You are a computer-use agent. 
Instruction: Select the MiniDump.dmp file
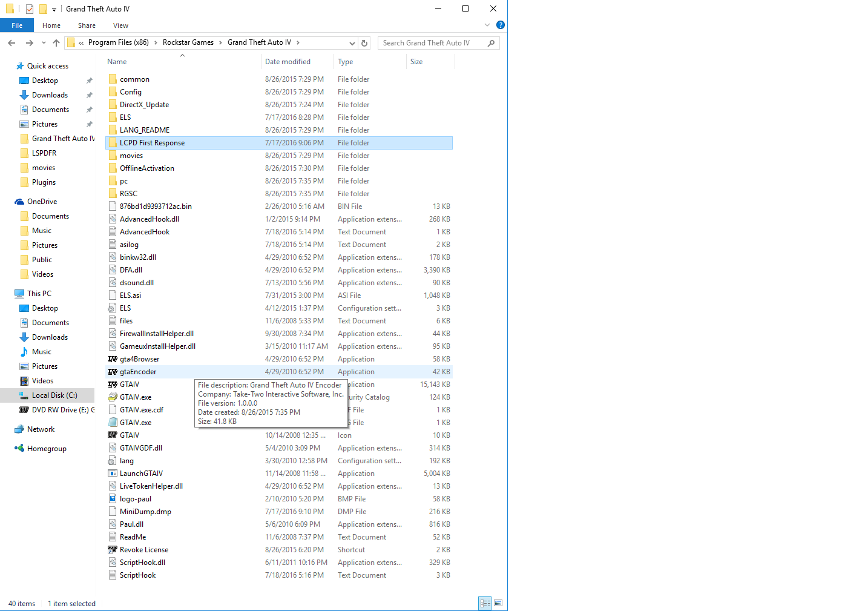click(x=279, y=512)
